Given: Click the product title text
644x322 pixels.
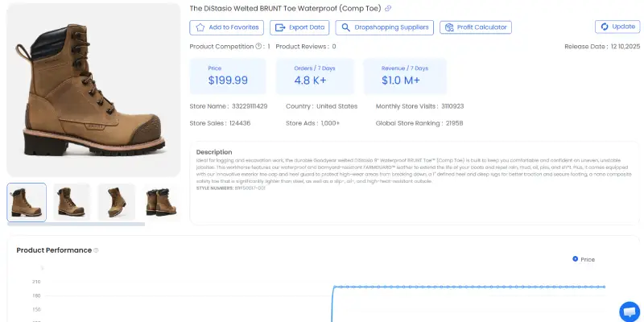Looking at the screenshot, I should (x=286, y=8).
